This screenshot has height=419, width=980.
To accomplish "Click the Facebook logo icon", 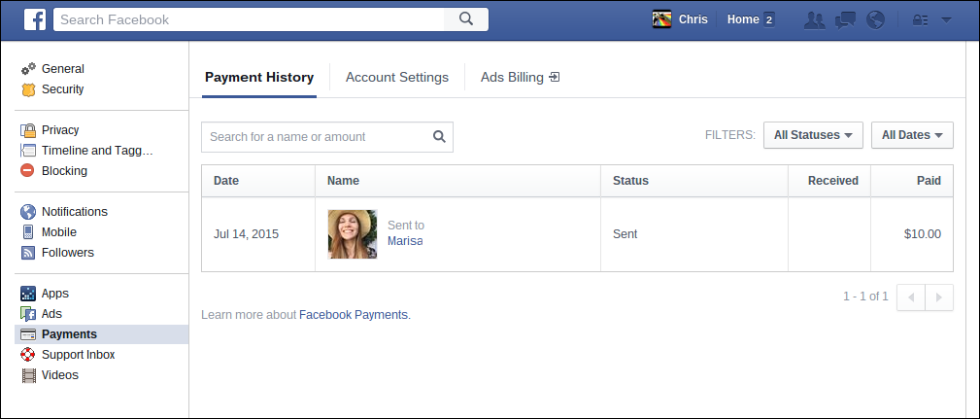I will pyautogui.click(x=35, y=19).
